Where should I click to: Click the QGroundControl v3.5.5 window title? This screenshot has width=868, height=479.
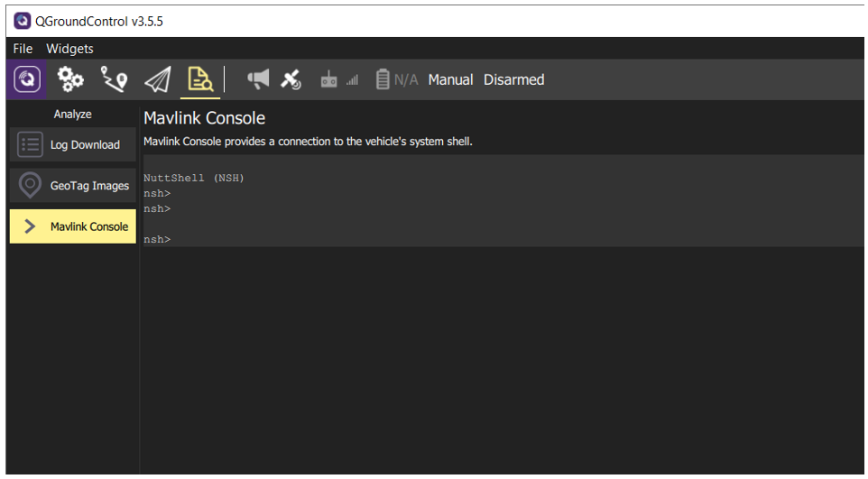[x=99, y=21]
